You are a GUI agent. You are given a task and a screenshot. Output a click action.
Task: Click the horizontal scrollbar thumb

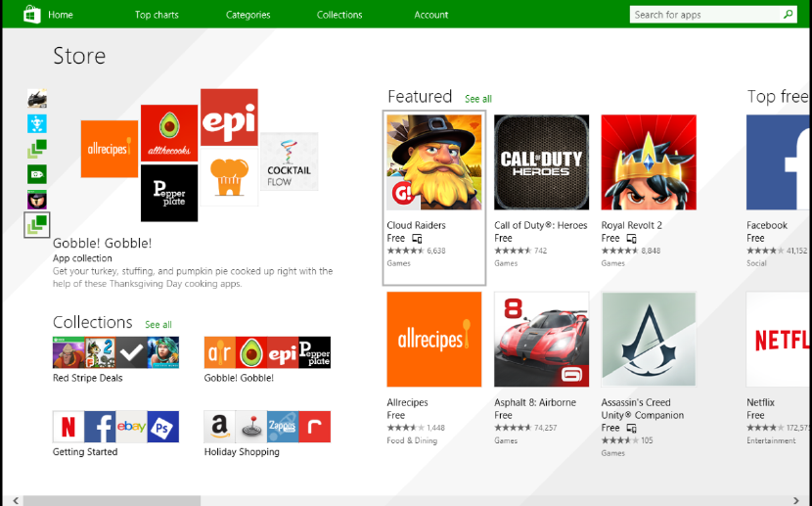pos(112,500)
